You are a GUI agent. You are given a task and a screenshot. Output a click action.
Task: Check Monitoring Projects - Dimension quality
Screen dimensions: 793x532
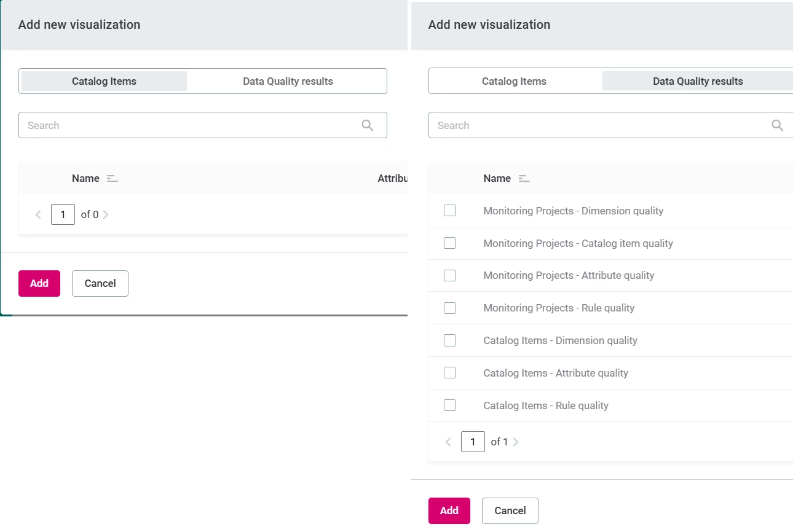[449, 211]
